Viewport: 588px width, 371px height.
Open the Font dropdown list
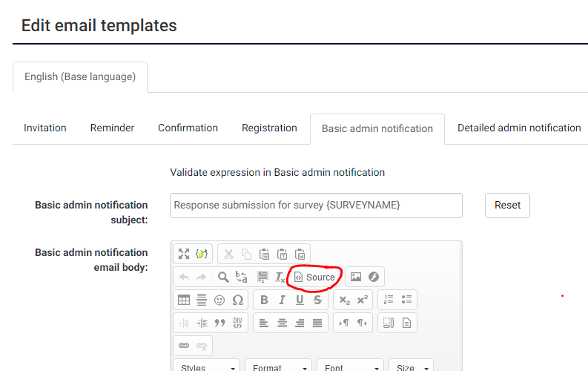[x=349, y=367]
